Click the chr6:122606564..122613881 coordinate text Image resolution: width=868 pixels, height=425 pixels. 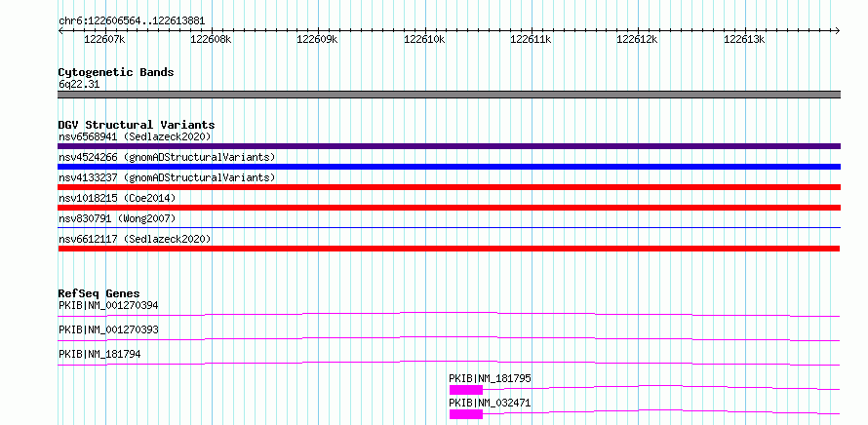click(x=132, y=21)
